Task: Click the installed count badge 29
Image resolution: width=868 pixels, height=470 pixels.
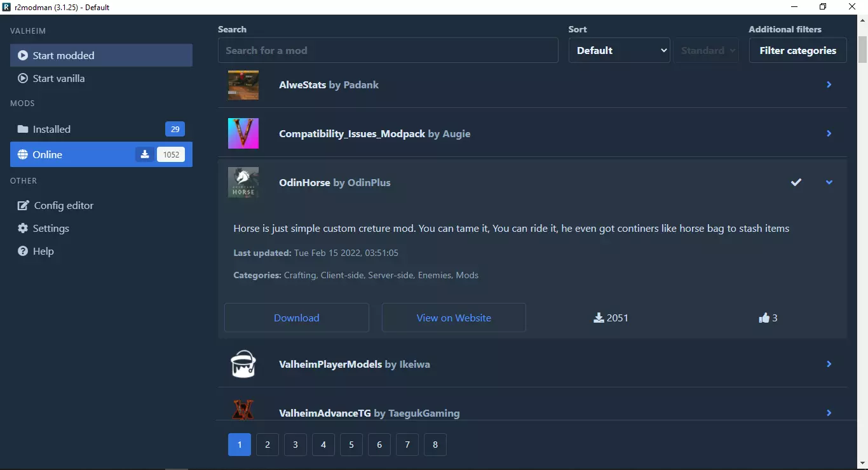Action: click(x=175, y=129)
